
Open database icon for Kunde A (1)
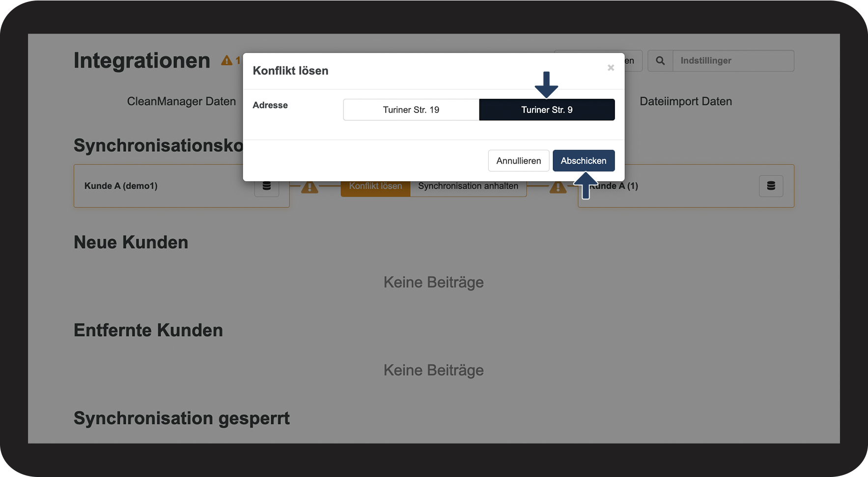pos(771,186)
